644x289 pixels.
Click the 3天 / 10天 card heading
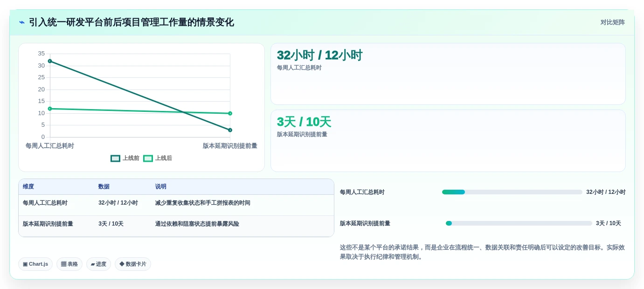click(304, 122)
